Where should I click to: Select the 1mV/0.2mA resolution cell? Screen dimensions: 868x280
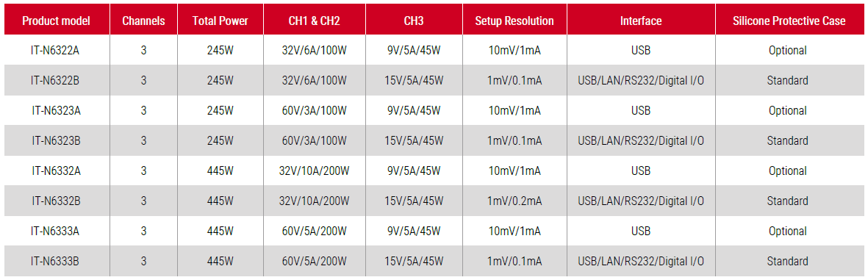[x=514, y=201]
